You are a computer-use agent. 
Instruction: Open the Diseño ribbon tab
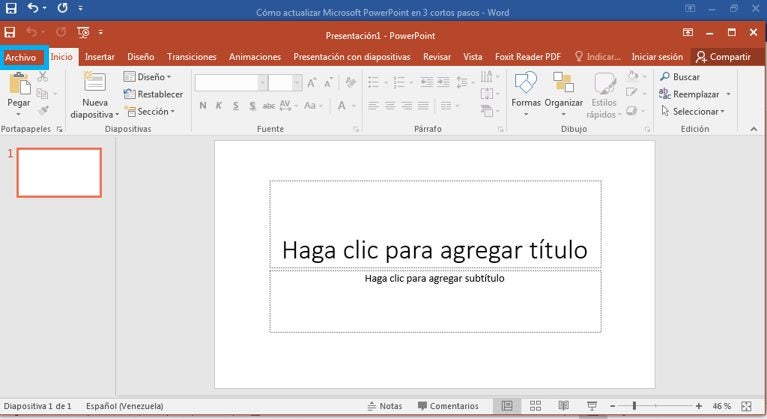(x=140, y=57)
